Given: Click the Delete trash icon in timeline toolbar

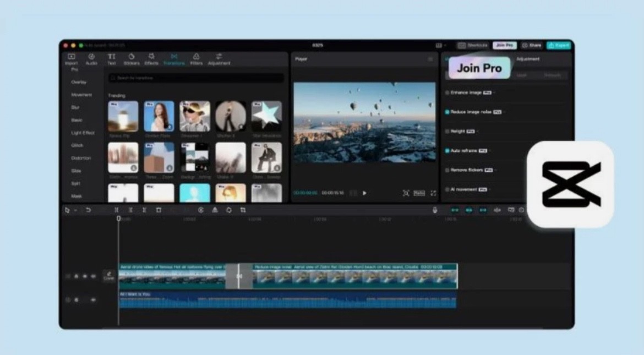Looking at the screenshot, I should pyautogui.click(x=159, y=210).
